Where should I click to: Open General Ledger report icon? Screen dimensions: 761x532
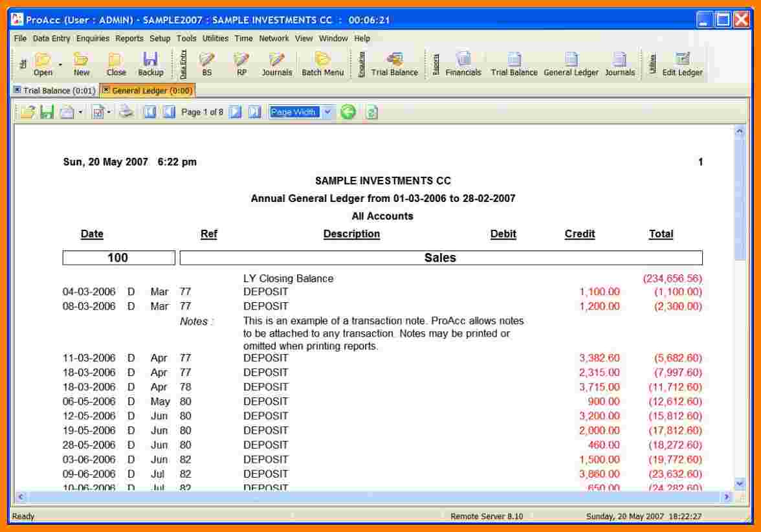click(x=571, y=64)
